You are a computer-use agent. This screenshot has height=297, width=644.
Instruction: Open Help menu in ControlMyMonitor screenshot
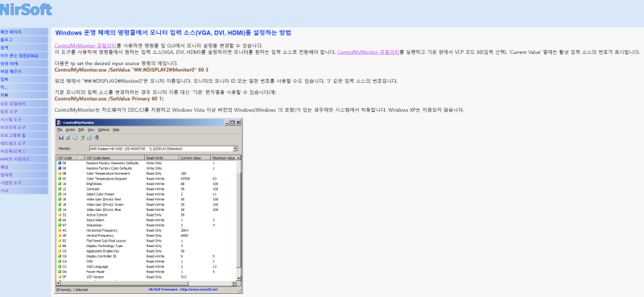tap(116, 130)
